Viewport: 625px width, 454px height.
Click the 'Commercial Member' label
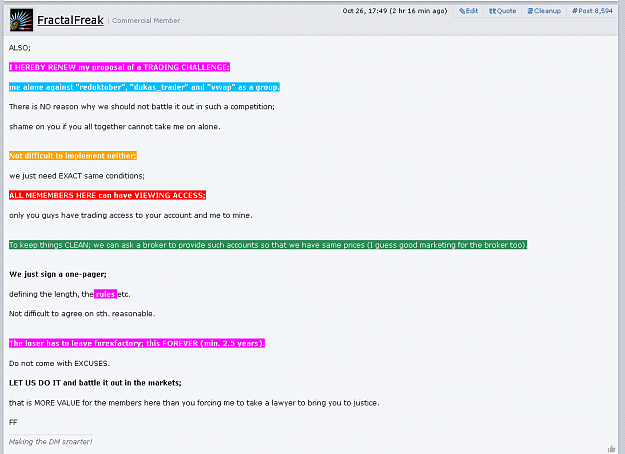tap(146, 20)
